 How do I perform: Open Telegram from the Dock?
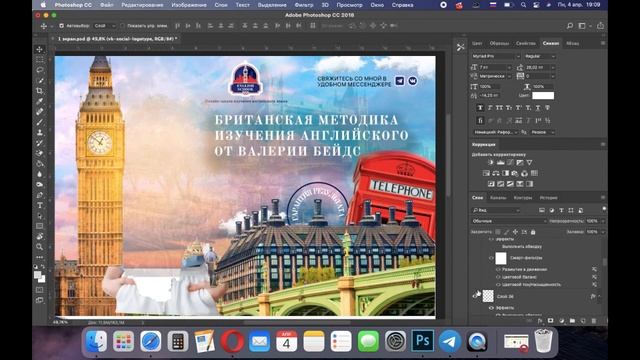pos(450,341)
